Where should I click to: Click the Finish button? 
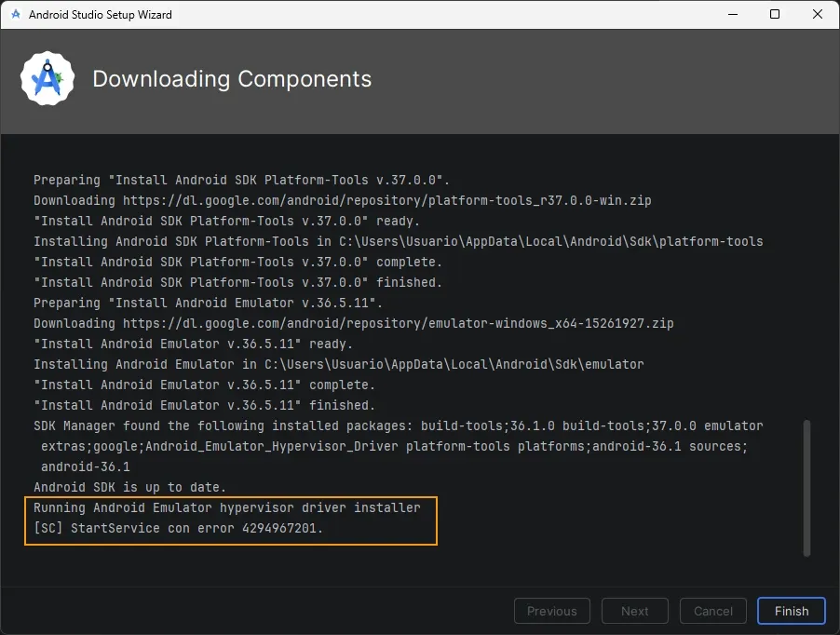[792, 611]
